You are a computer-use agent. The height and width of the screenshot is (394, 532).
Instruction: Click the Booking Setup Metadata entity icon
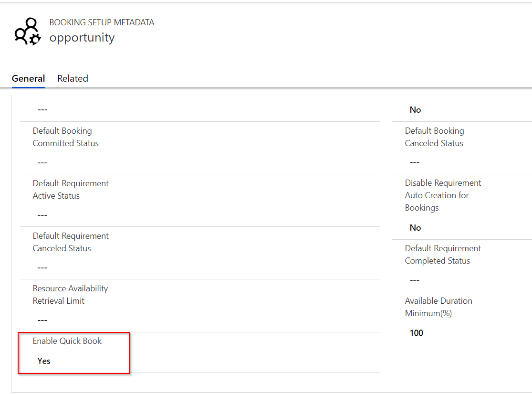[x=27, y=32]
